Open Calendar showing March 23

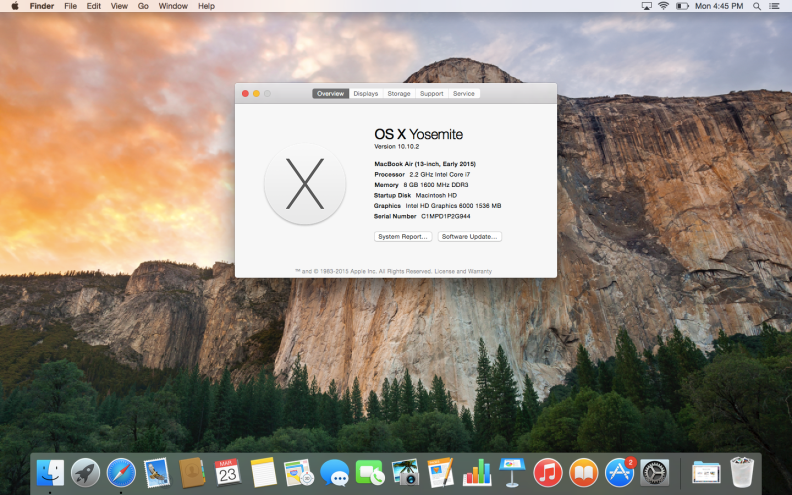click(228, 473)
